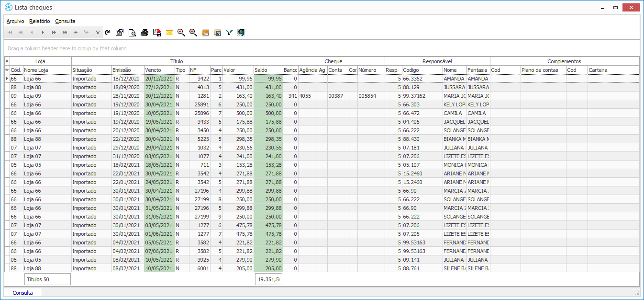This screenshot has height=300, width=644.
Task: Open the Consulta menu
Action: [x=65, y=21]
